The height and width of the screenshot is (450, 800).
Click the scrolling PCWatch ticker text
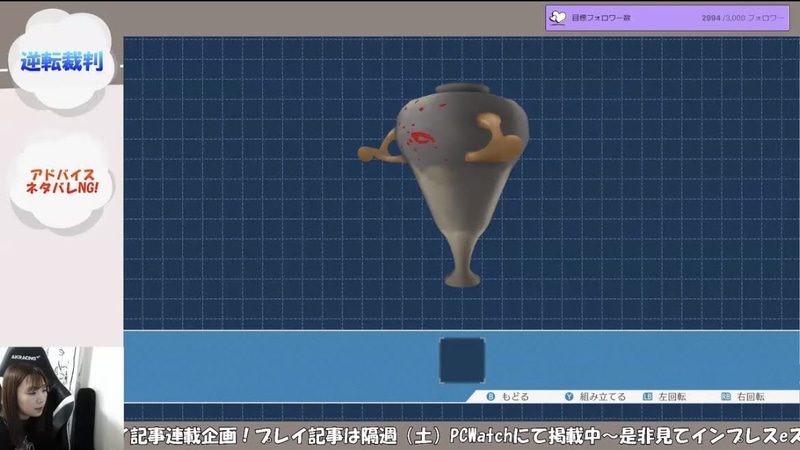point(462,435)
